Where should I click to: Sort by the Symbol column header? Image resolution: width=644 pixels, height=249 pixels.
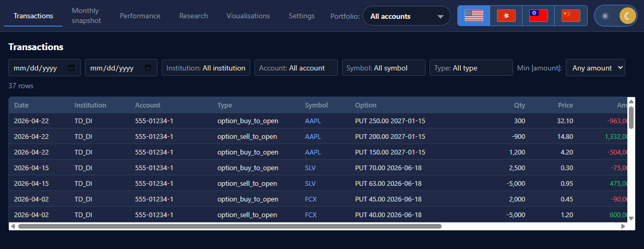(x=317, y=105)
